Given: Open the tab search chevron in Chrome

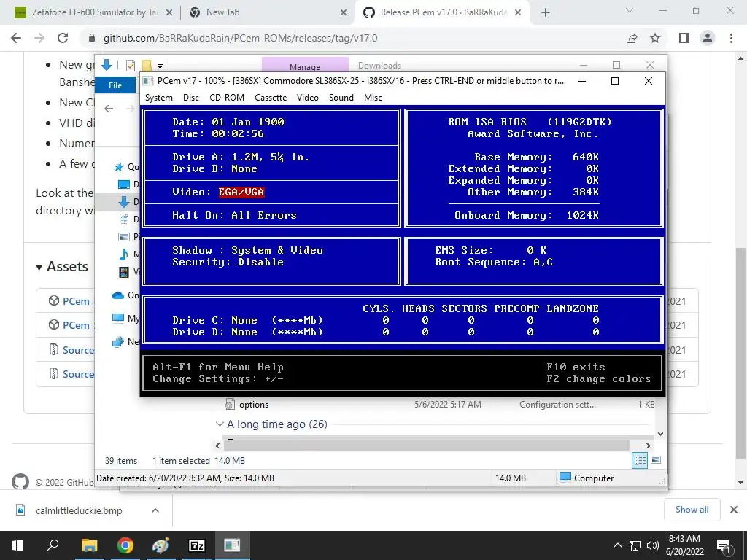Looking at the screenshot, I should (630, 10).
